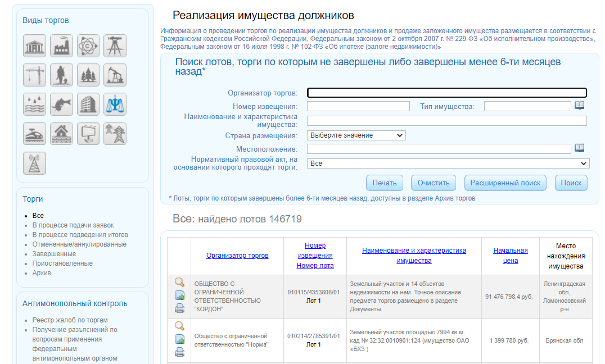
Task: Click the printer icon in the Норма row
Action: pos(180,352)
